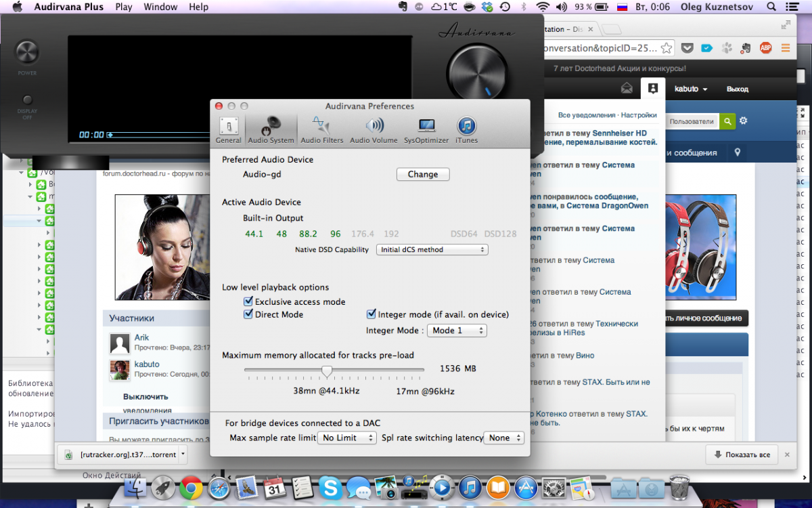Screen dimensions: 812x508
Task: Open the Chrome hamburger menu
Action: (786, 48)
